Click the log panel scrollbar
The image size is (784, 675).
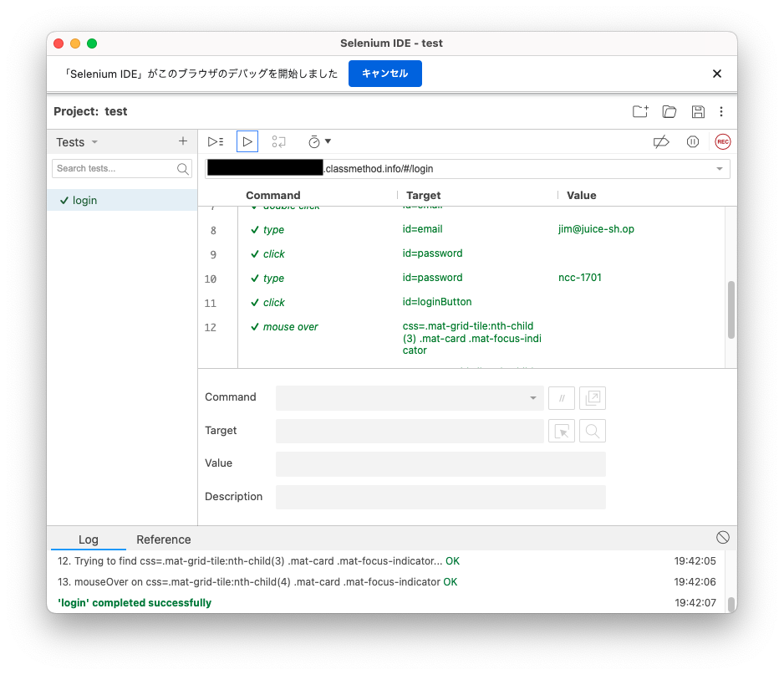pyautogui.click(x=731, y=604)
